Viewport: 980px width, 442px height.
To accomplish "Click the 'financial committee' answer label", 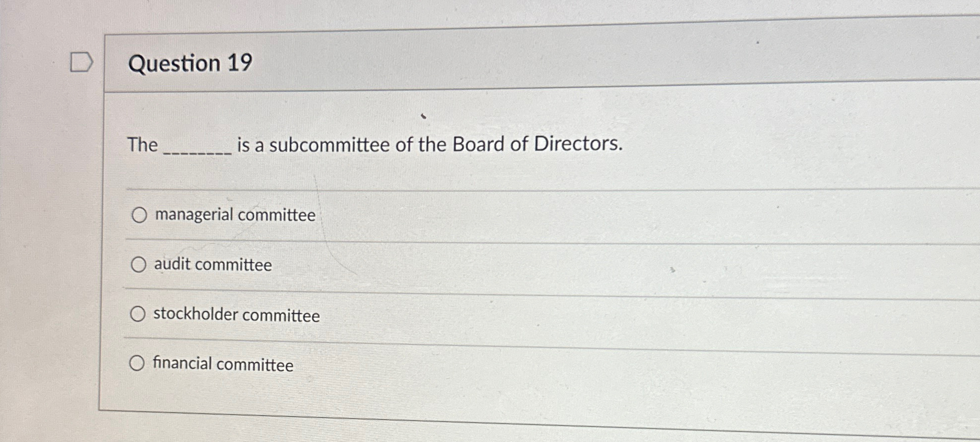I will (223, 365).
